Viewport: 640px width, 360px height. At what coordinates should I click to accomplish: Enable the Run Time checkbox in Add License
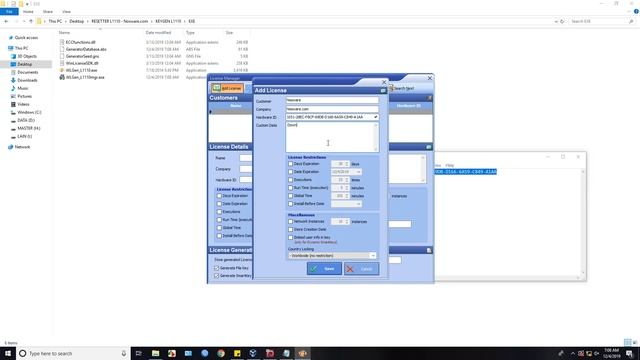click(x=291, y=188)
